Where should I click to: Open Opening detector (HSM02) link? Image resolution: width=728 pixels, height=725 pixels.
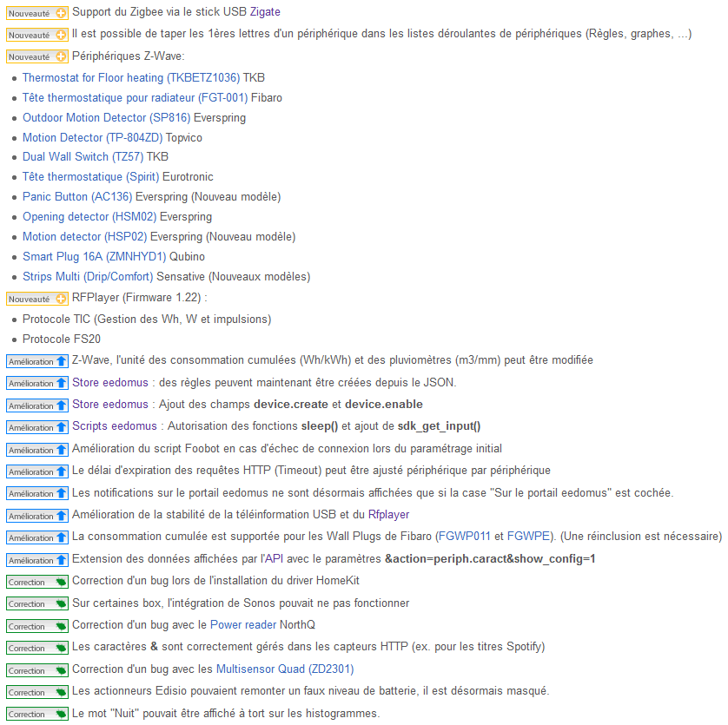(x=89, y=216)
